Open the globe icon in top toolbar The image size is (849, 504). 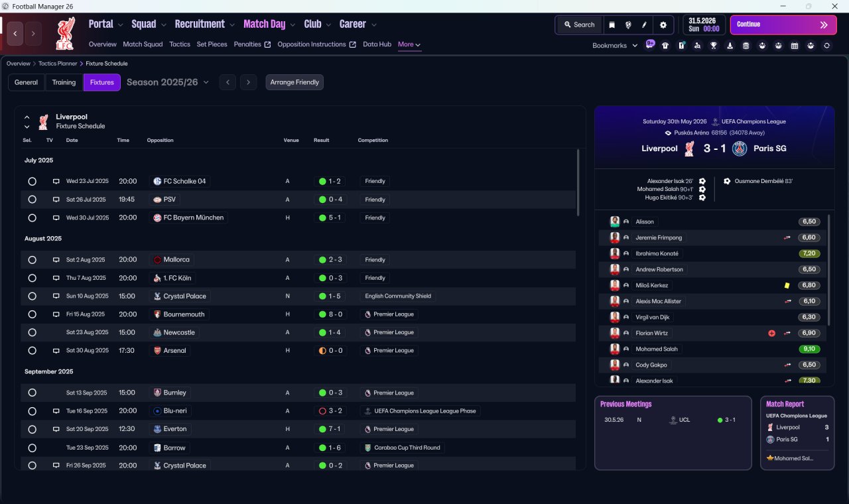point(627,25)
